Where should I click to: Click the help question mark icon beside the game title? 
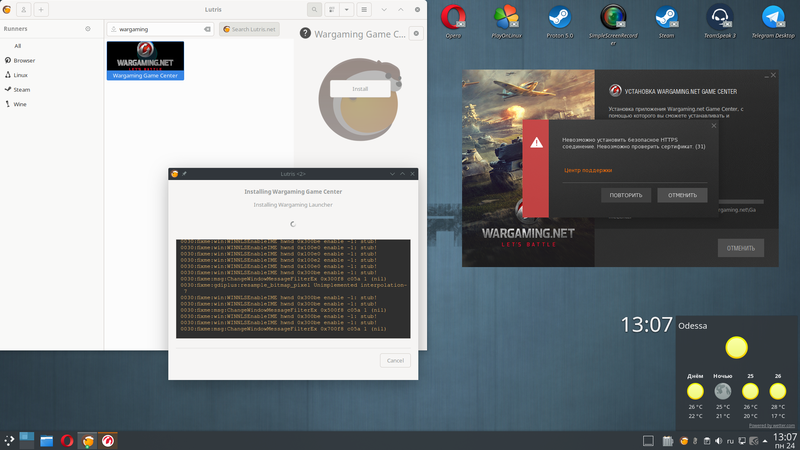point(305,34)
